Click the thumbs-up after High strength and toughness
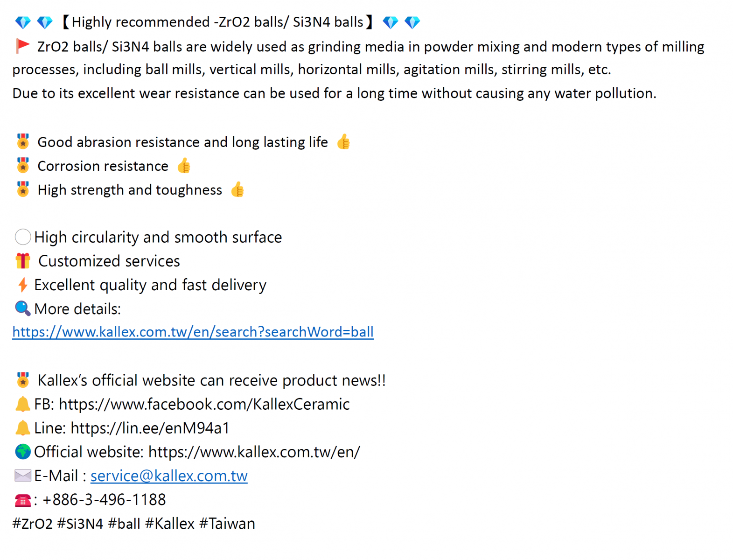Viewport: 733px width, 560px height. click(x=237, y=189)
